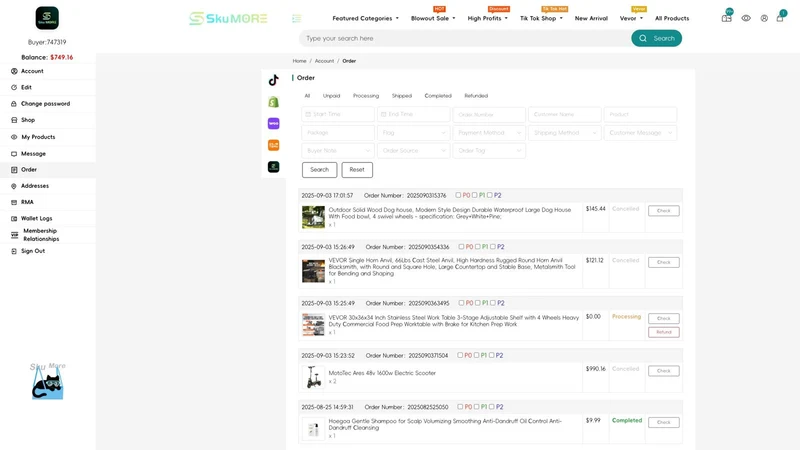The image size is (800, 450).
Task: Click the My Products eye icon in the sidebar
Action: (14, 137)
